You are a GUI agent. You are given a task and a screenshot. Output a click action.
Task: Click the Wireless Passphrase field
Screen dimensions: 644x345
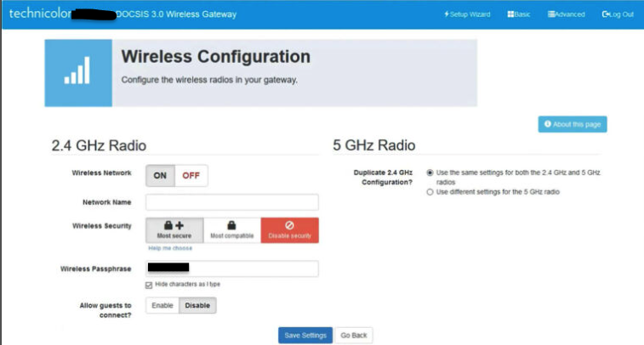point(232,269)
